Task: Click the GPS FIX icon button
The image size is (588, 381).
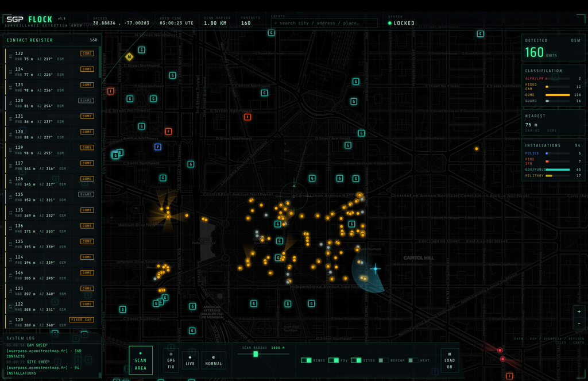Action: click(171, 360)
